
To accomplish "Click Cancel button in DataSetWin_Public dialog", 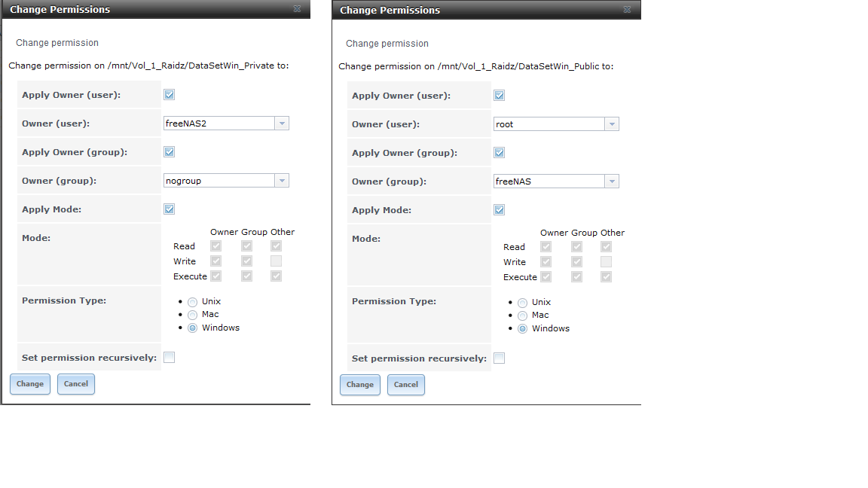I will point(406,385).
